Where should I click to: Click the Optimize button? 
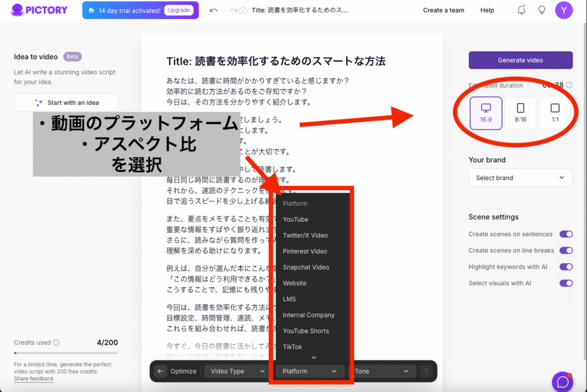click(183, 371)
